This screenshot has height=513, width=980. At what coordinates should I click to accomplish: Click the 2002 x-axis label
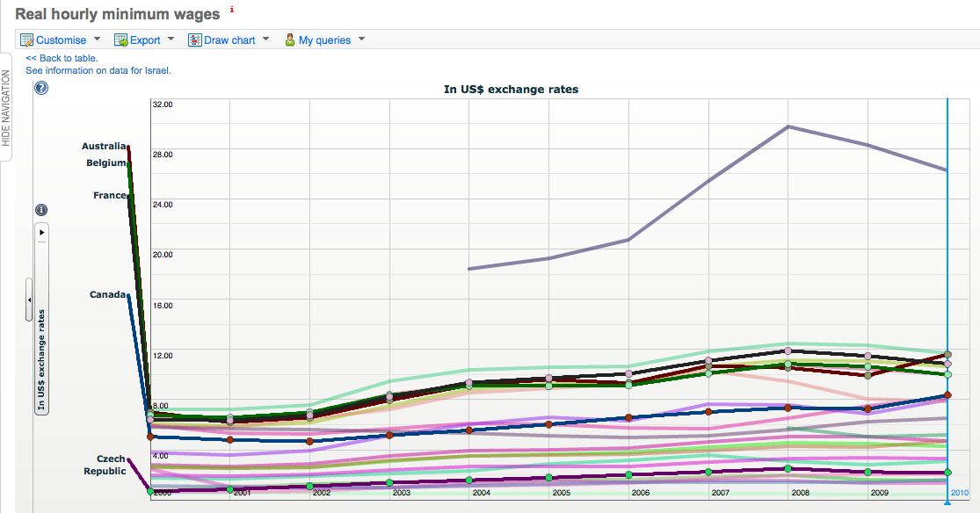click(x=322, y=493)
